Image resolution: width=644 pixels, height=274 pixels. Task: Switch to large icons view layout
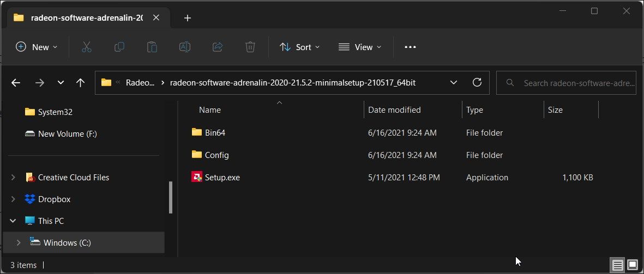point(632,265)
